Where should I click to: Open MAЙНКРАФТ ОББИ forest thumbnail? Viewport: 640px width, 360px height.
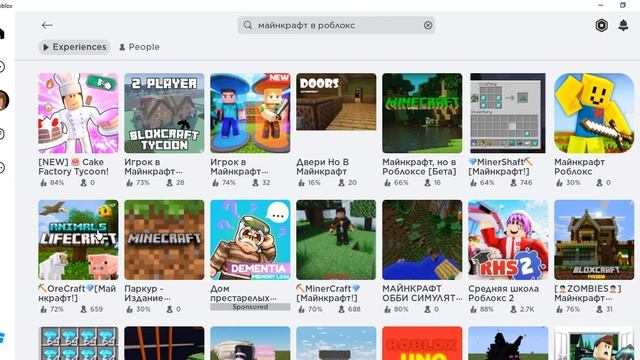[422, 240]
